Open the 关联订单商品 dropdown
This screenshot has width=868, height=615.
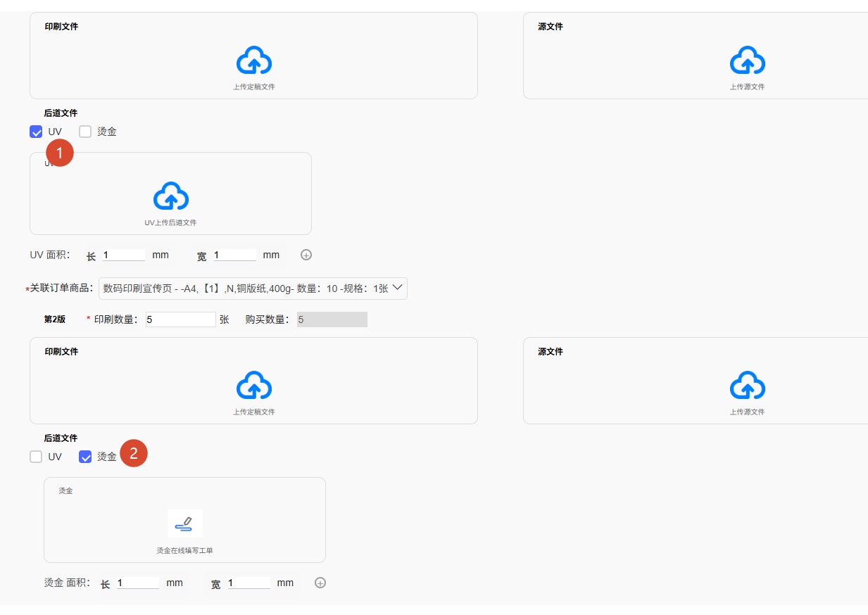(253, 289)
